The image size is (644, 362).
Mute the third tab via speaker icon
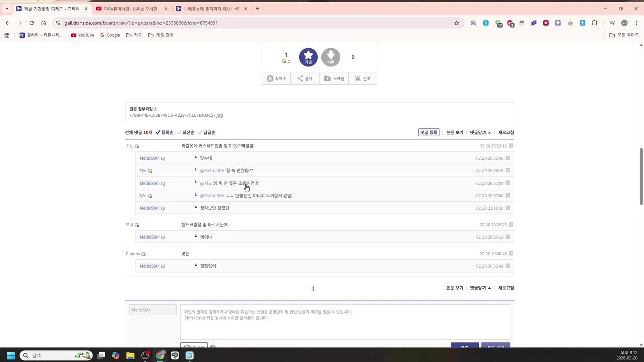[237, 9]
